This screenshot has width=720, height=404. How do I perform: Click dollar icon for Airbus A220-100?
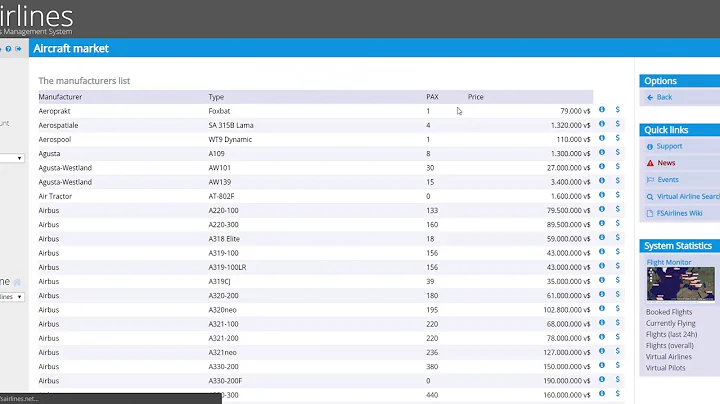point(618,209)
